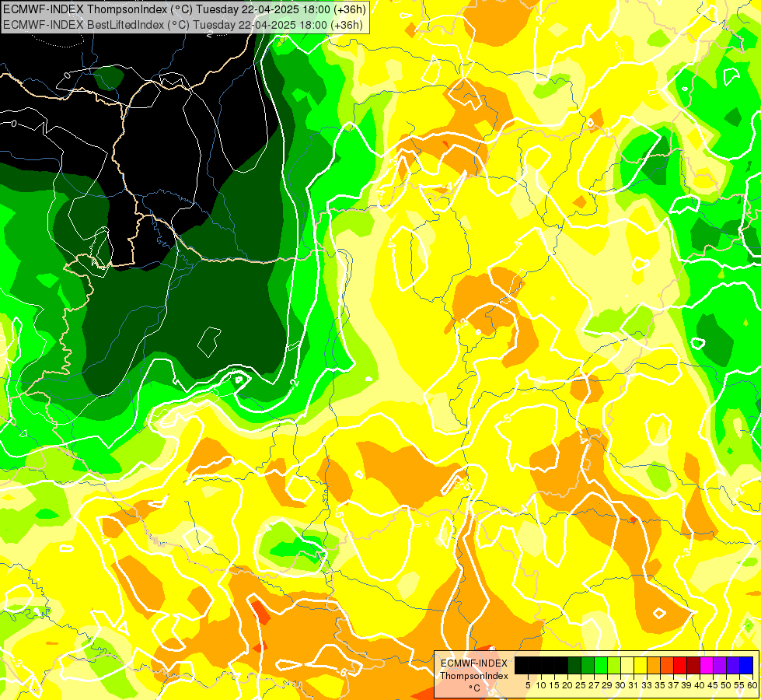Click the 'ECMWF-INDEX' label inside the legend box
The image size is (761, 700).
474,663
